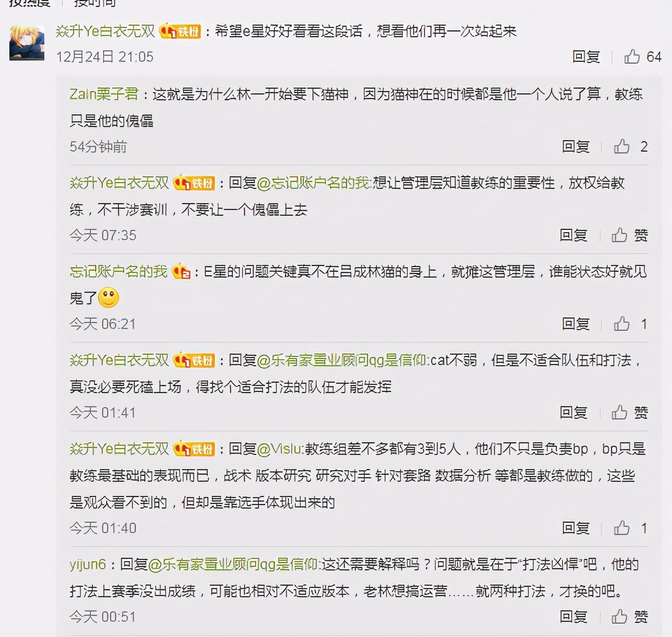The image size is (672, 637).
Task: Like yijun6's reply at 今天 00:51
Action: coord(619,617)
